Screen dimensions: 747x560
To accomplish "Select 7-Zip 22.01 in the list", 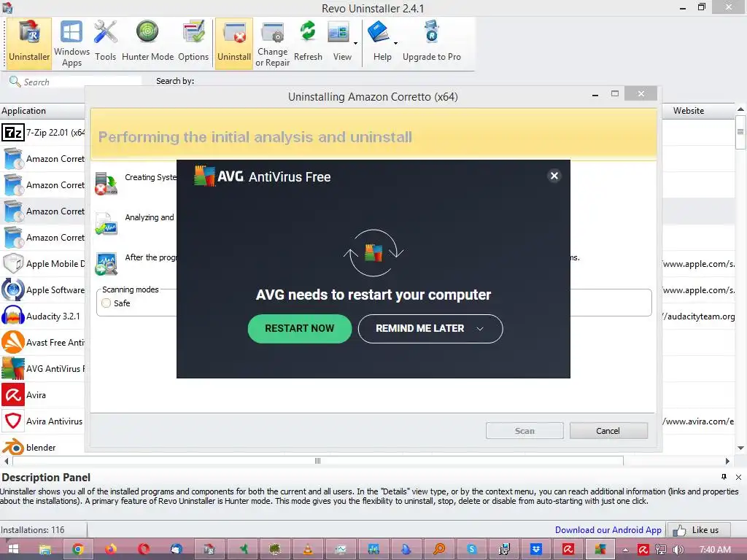I will tap(43, 133).
